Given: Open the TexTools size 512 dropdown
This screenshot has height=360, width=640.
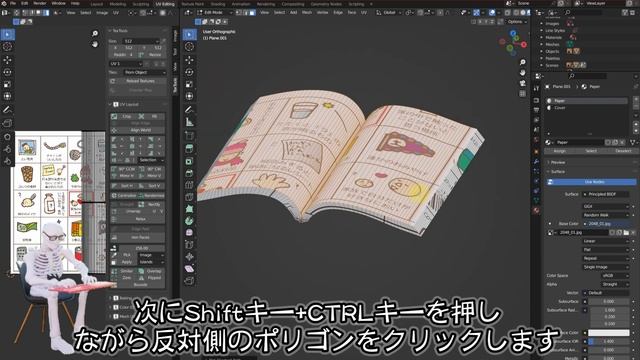Looking at the screenshot, I should (142, 41).
